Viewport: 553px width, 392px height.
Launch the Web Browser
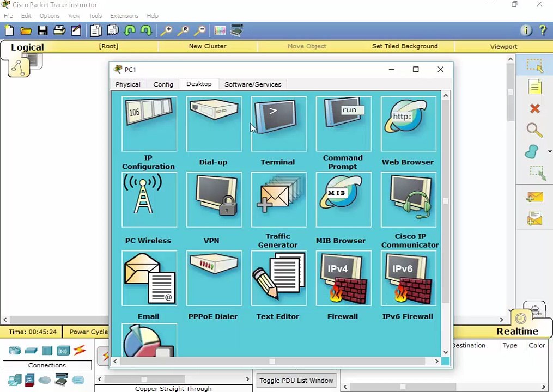(x=409, y=124)
